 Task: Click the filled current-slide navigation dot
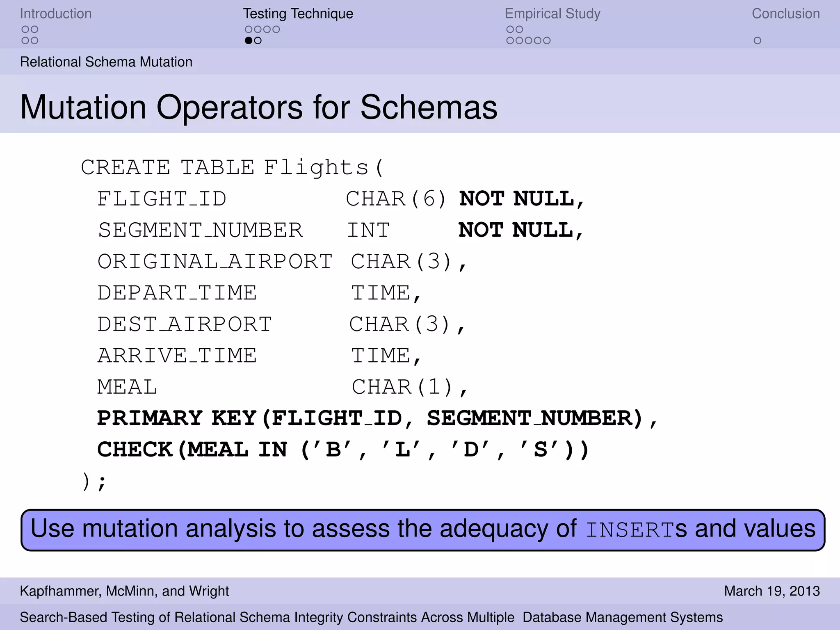click(249, 41)
